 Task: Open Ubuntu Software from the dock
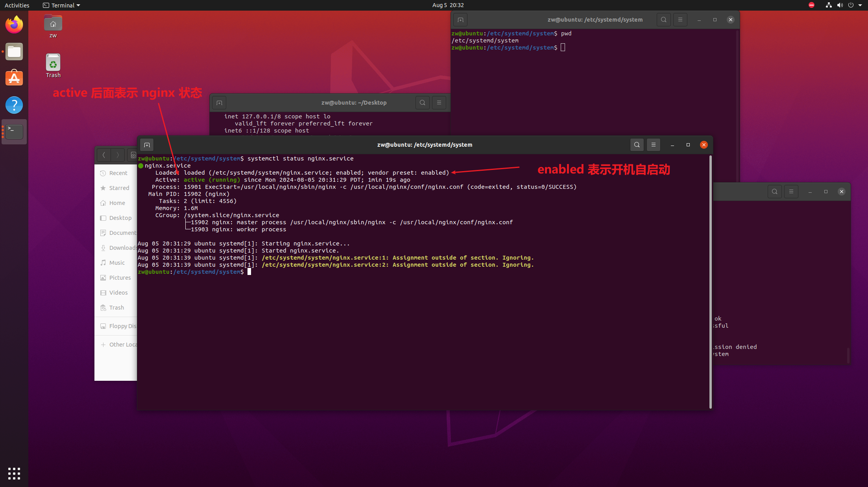[x=14, y=78]
